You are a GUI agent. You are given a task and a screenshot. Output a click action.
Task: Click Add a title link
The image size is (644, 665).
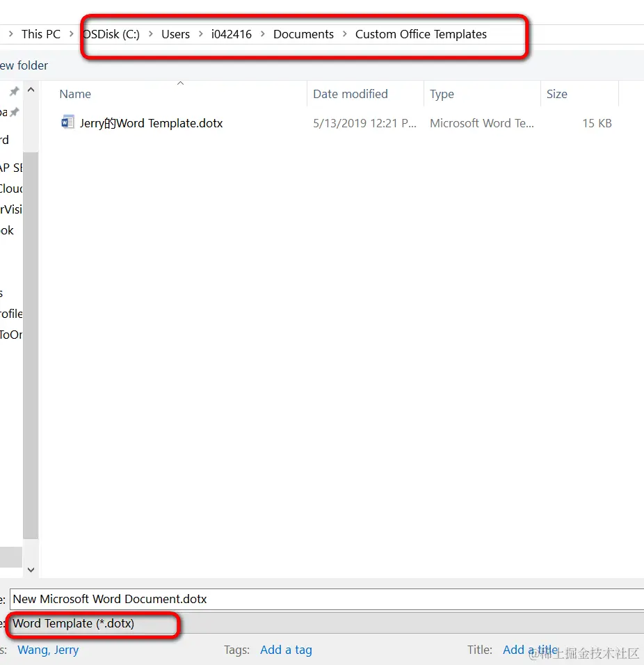(x=531, y=650)
